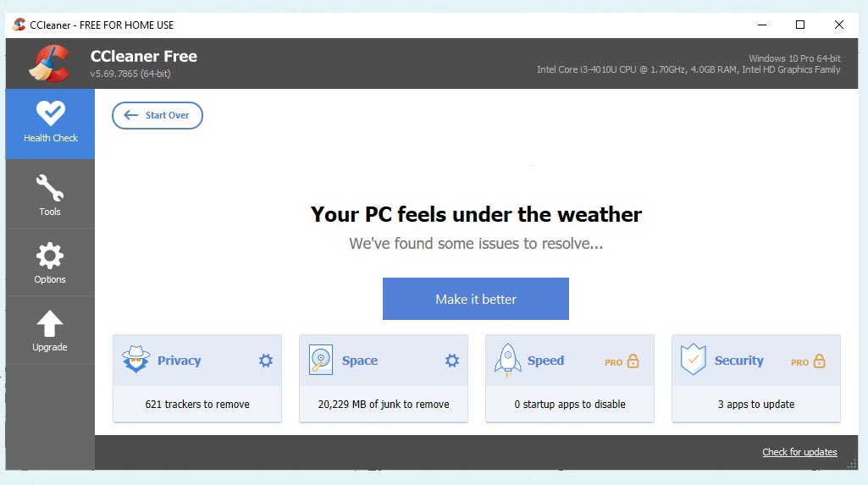The width and height of the screenshot is (868, 485).
Task: Click version text v5.69.7865 (64-bit)
Action: 130,74
